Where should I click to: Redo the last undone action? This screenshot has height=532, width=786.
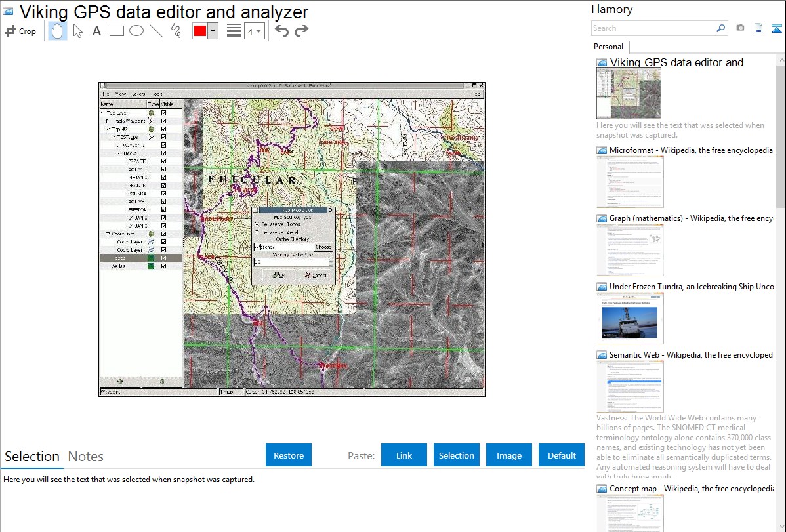tap(301, 31)
